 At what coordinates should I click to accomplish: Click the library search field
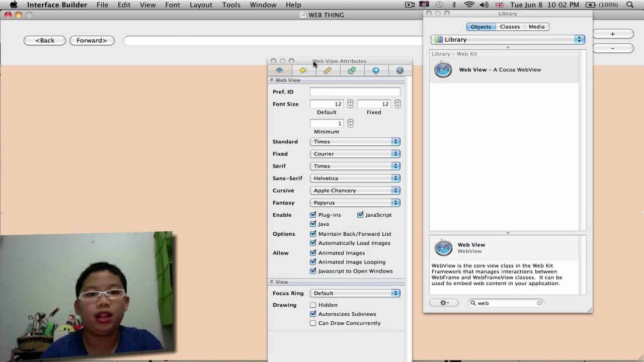(506, 303)
